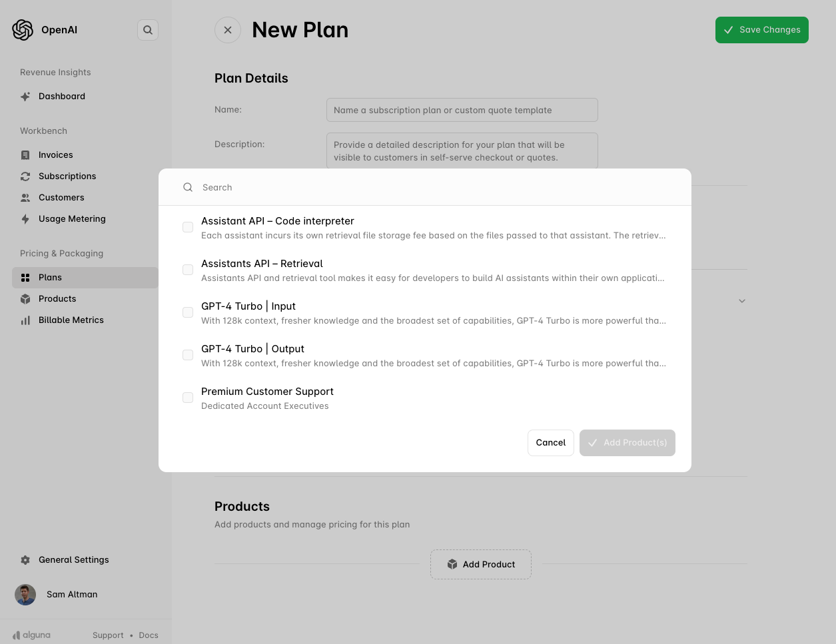Open General Settings via the gear icon
Image resolution: width=836 pixels, height=644 pixels.
coord(25,560)
